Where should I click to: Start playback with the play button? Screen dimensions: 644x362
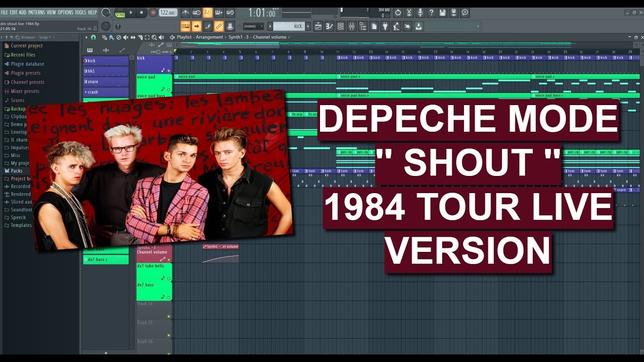click(x=131, y=13)
